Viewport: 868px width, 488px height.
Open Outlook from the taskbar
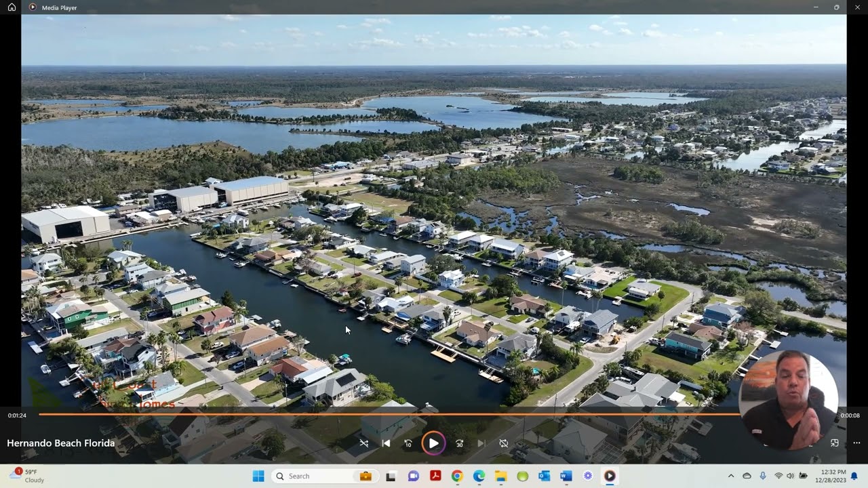(544, 476)
